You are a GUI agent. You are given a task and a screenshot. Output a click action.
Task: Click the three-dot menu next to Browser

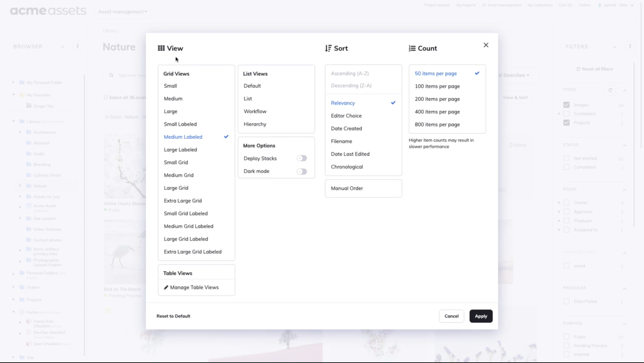[x=77, y=46]
